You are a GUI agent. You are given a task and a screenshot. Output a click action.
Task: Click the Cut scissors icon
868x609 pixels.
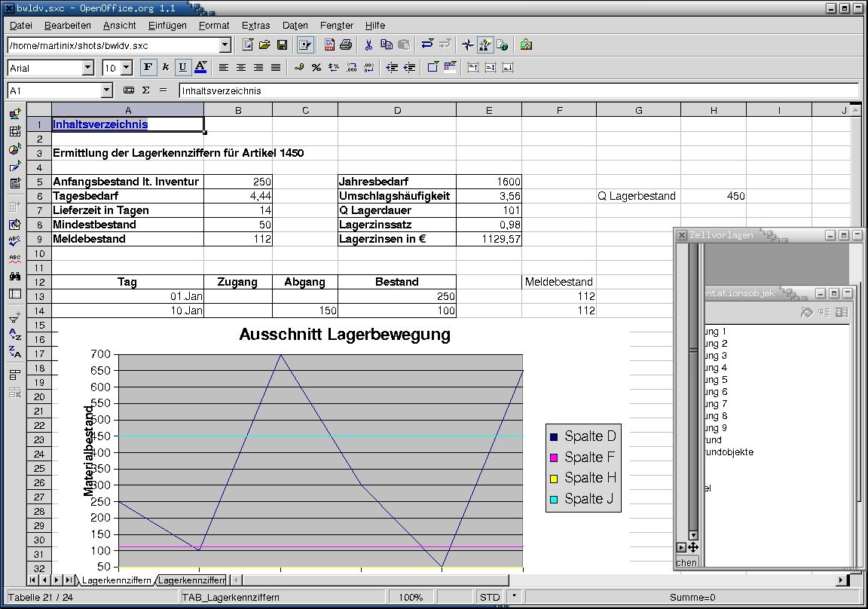[x=368, y=45]
